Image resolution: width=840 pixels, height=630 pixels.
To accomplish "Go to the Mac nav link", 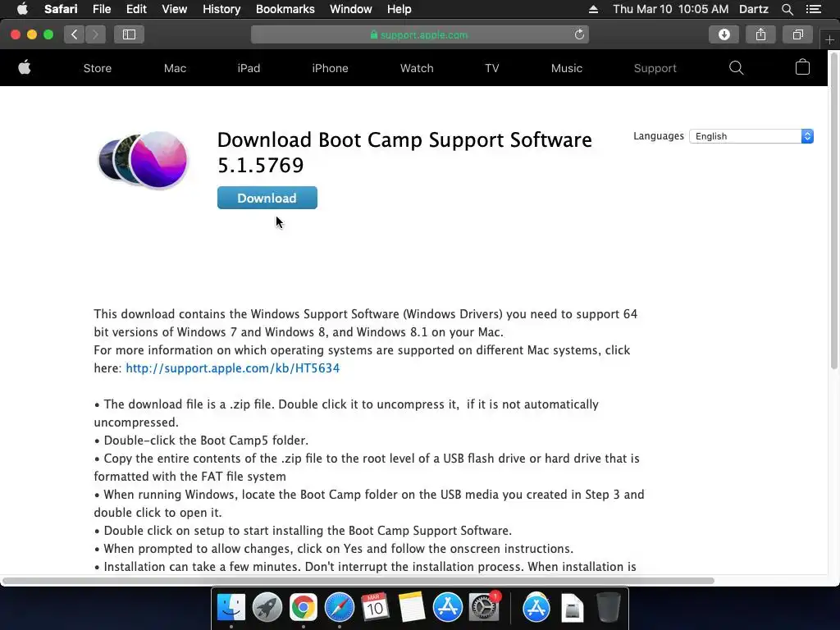I will pos(175,68).
